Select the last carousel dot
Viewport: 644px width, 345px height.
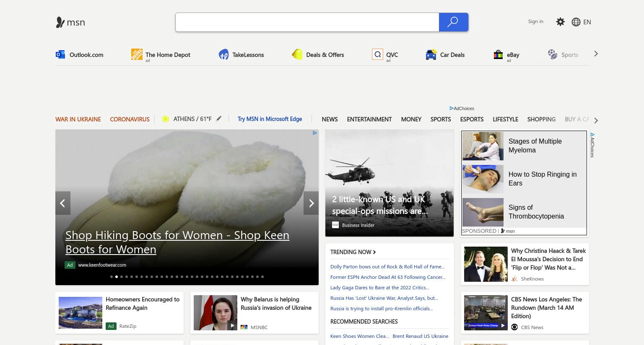(262, 277)
